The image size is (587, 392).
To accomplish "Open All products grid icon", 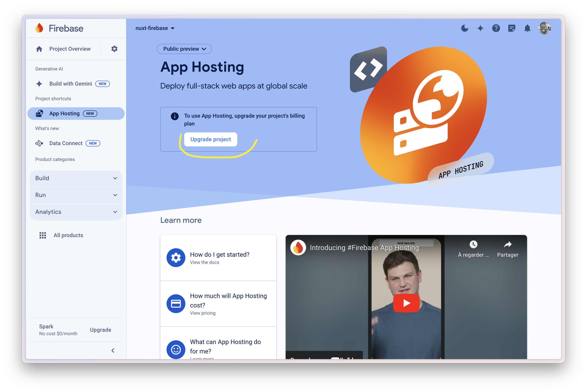I will (x=68, y=235).
